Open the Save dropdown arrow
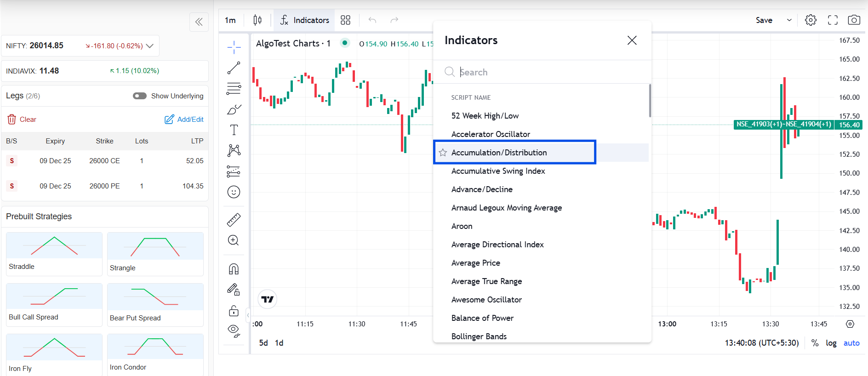 tap(789, 20)
